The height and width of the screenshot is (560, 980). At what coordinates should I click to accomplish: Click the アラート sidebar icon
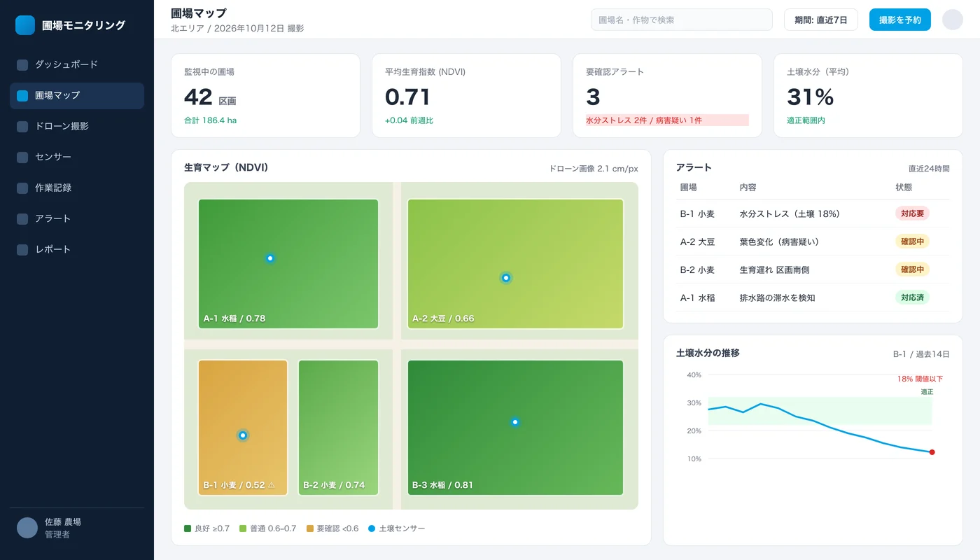pos(22,218)
